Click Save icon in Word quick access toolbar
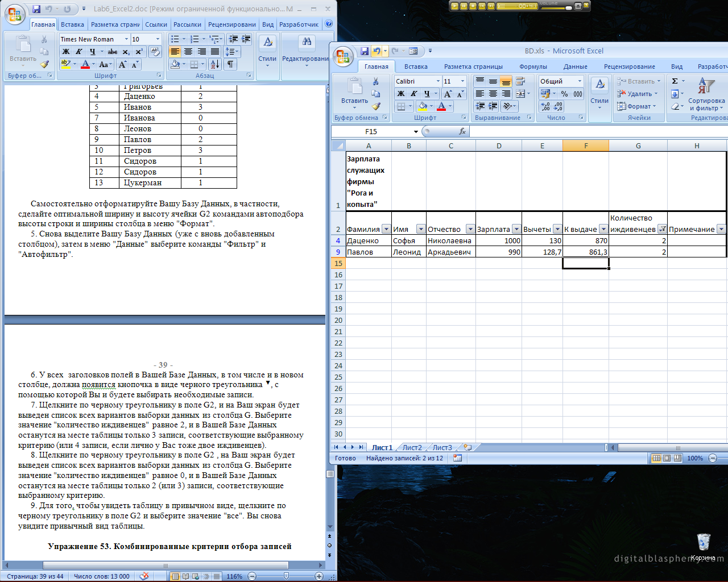 pos(36,9)
